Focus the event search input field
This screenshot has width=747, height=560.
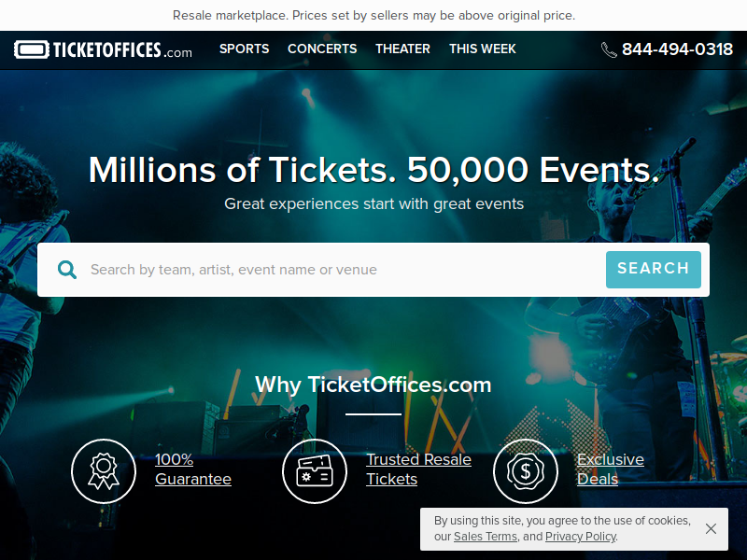(x=343, y=270)
